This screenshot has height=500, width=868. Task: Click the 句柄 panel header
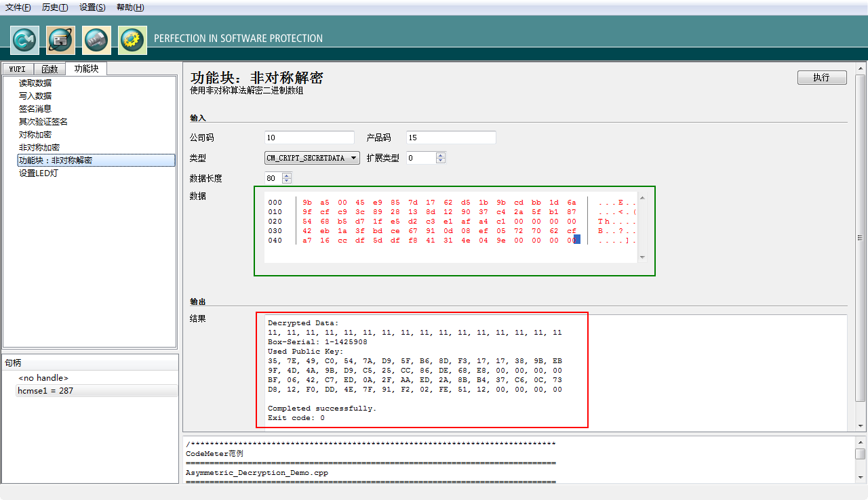90,362
